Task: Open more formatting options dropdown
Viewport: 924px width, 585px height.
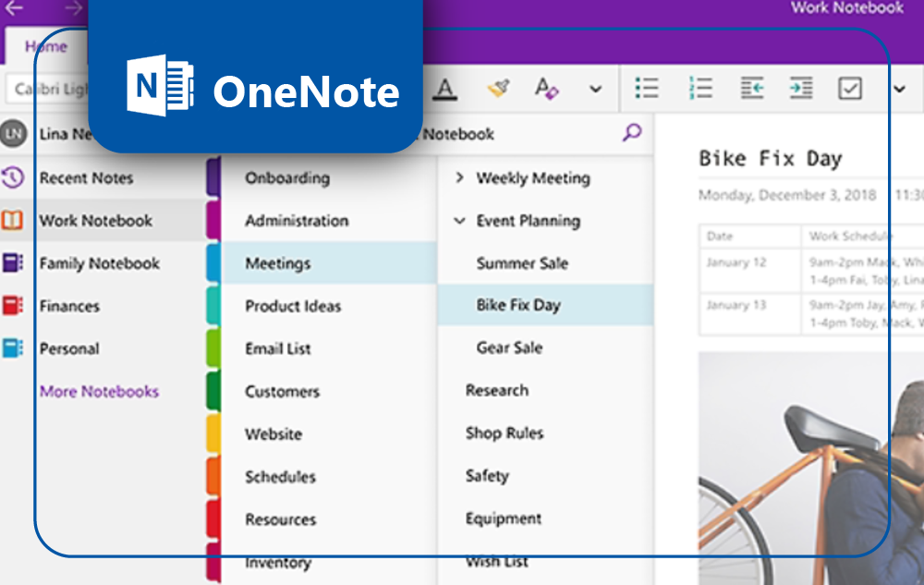Action: coord(595,88)
